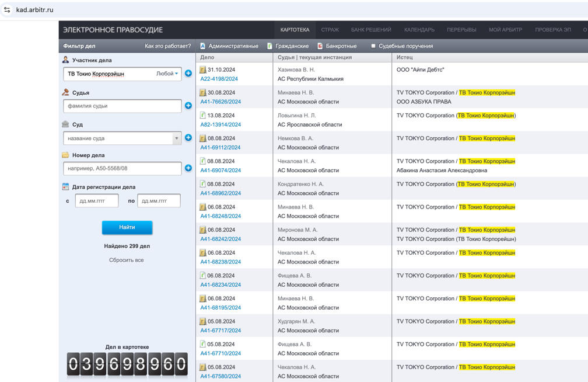Click case type icon for A41-76626/2024
This screenshot has width=588, height=382.
point(203,92)
